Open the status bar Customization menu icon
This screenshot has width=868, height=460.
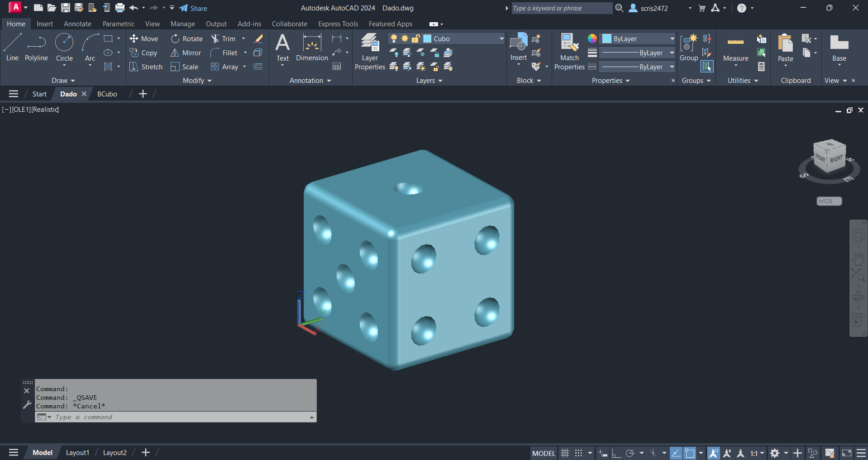coord(861,453)
